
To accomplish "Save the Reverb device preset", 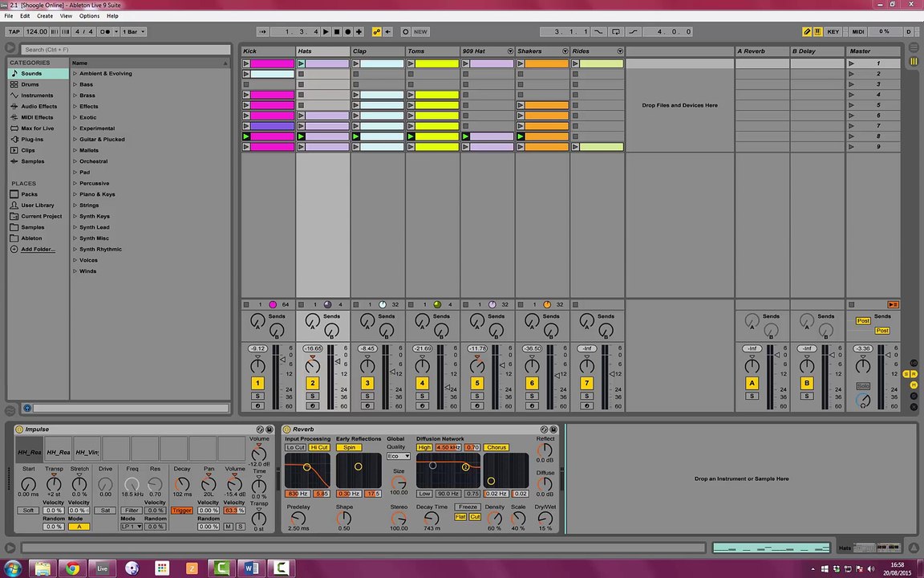I will tap(553, 429).
